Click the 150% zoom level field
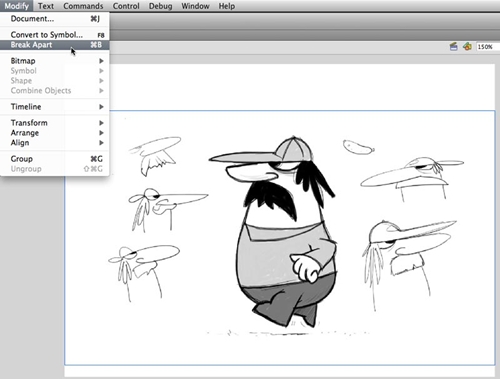This screenshot has width=500, height=379. (x=488, y=47)
